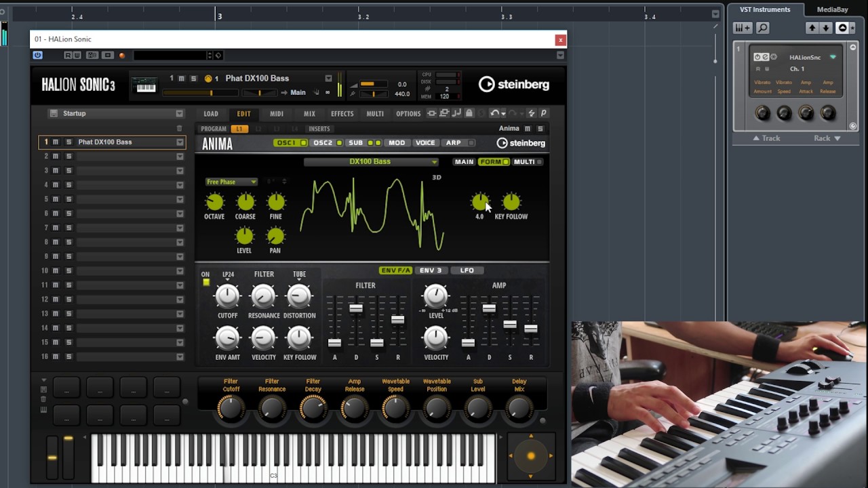The height and width of the screenshot is (488, 868).
Task: Open the Free Phase mode dropdown
Action: [231, 182]
